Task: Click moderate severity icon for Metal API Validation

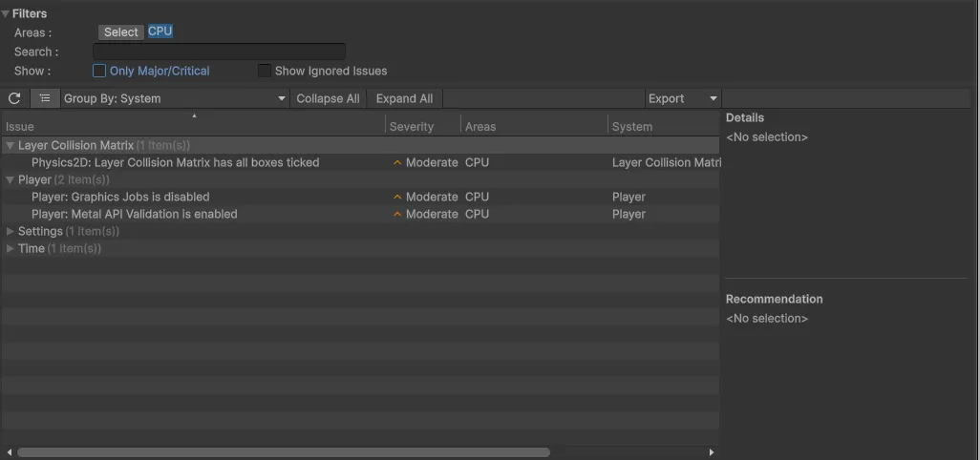Action: 397,215
